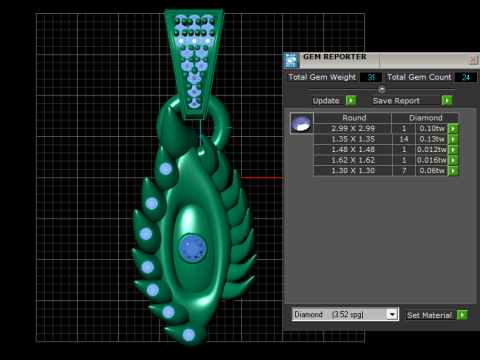Screen dimensions: 480x360
Task: Select the 2.99 X 2.99 size cell
Action: coord(353,129)
